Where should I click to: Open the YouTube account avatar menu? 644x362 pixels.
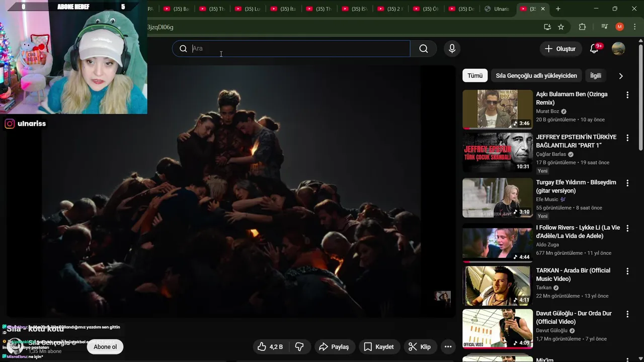click(x=618, y=49)
